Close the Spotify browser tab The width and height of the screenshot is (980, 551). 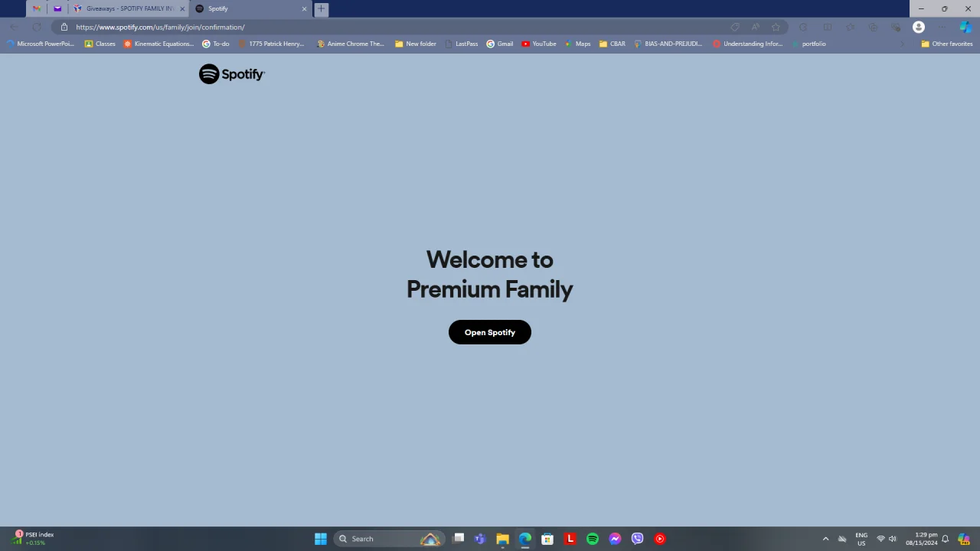pyautogui.click(x=304, y=8)
